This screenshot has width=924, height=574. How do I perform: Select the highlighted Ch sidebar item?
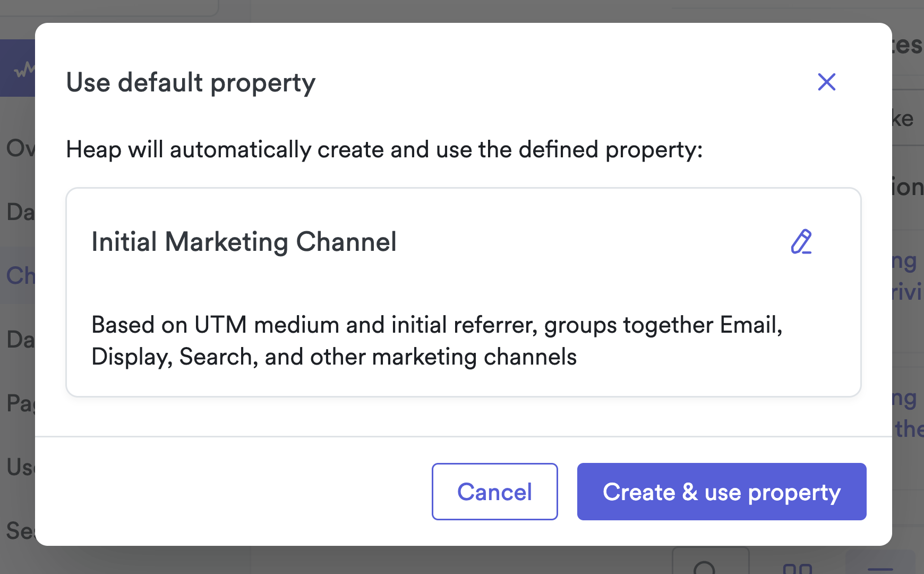(x=19, y=276)
